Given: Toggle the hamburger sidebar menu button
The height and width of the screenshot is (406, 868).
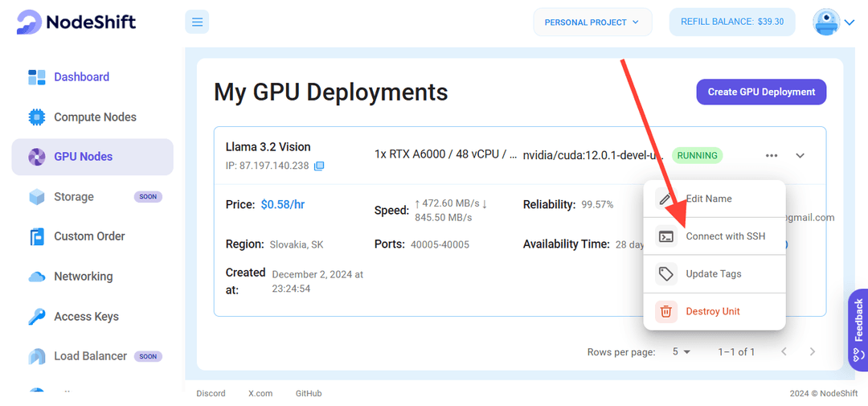Looking at the screenshot, I should (x=197, y=23).
